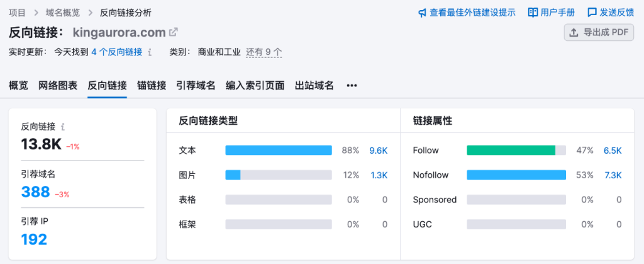Image resolution: width=644 pixels, height=264 pixels.
Task: Click −1% backlinks change
Action: tap(72, 147)
